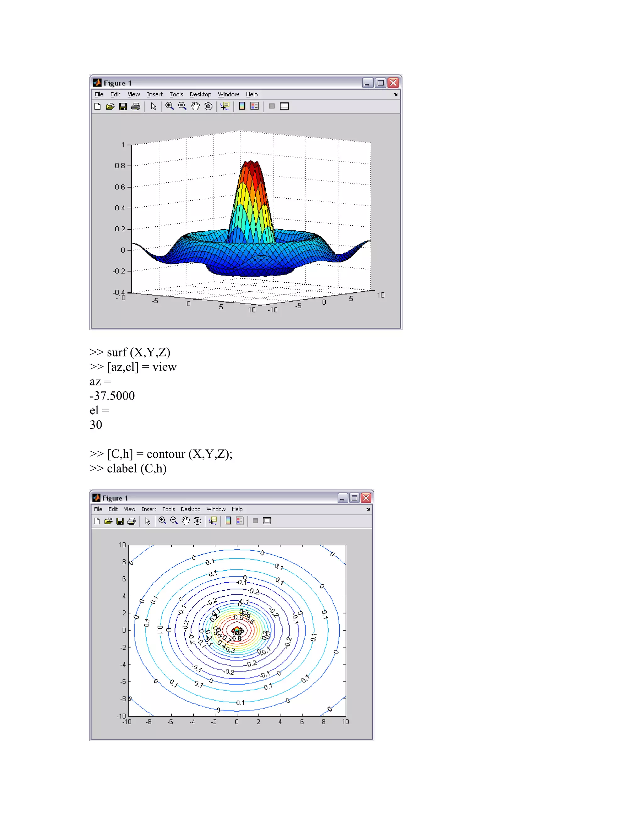Minimize the contour figure window
The width and height of the screenshot is (644, 833).
[x=343, y=498]
